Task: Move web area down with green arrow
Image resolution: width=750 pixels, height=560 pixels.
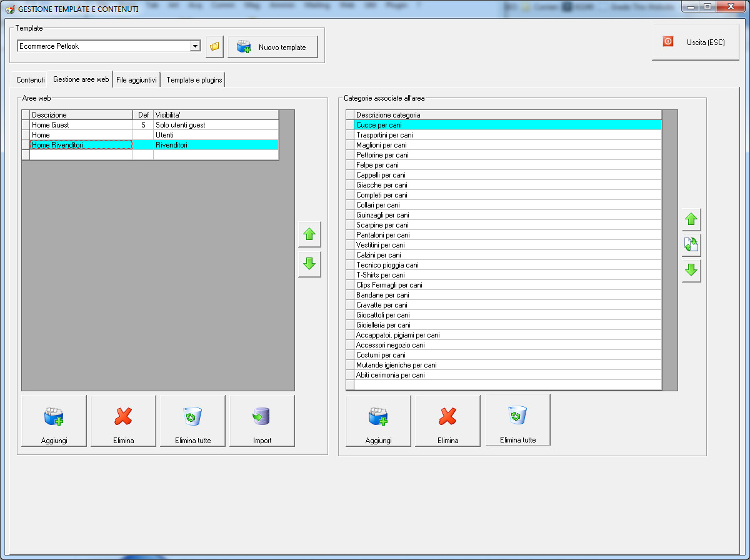Action: click(309, 264)
